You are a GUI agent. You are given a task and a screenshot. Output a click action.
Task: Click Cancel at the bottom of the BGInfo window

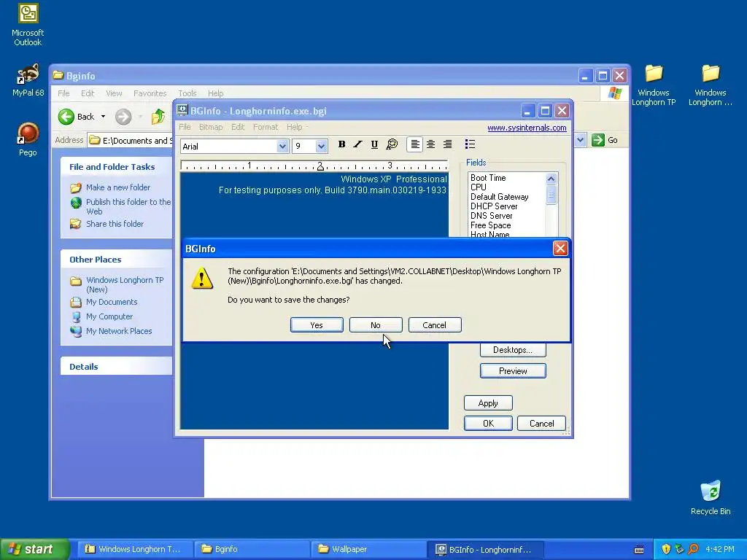(x=542, y=424)
